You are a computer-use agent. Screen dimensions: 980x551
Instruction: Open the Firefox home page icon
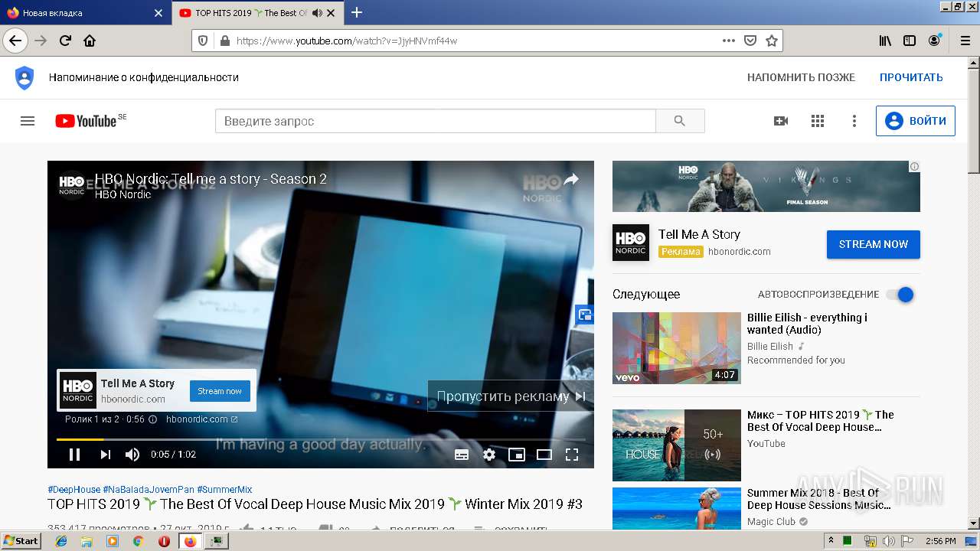tap(90, 41)
